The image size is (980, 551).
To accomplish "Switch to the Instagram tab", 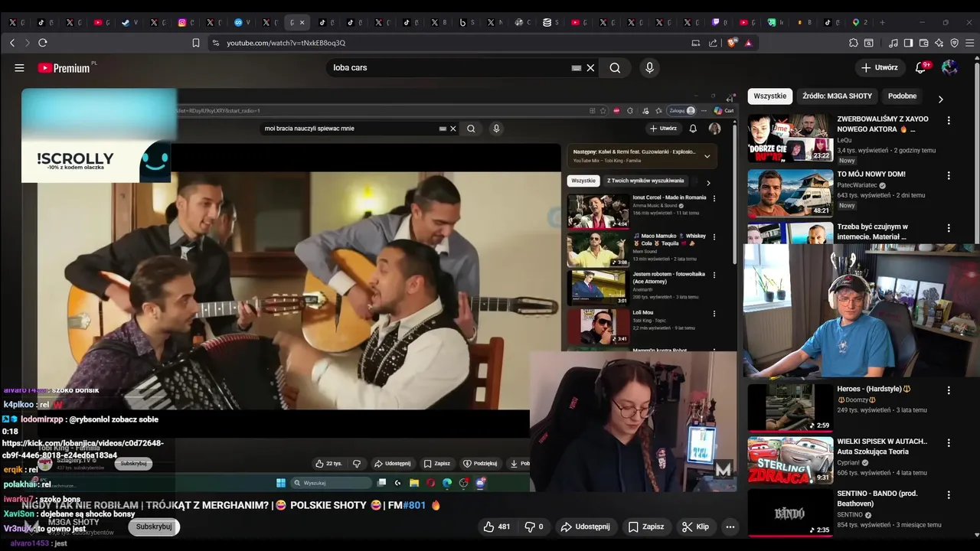I will [182, 22].
